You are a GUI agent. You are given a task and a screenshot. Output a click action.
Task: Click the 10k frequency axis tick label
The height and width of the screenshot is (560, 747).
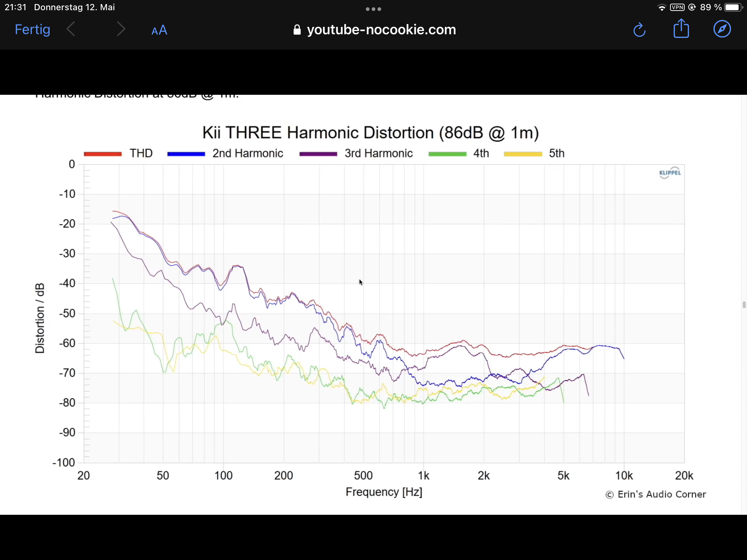coord(624,476)
